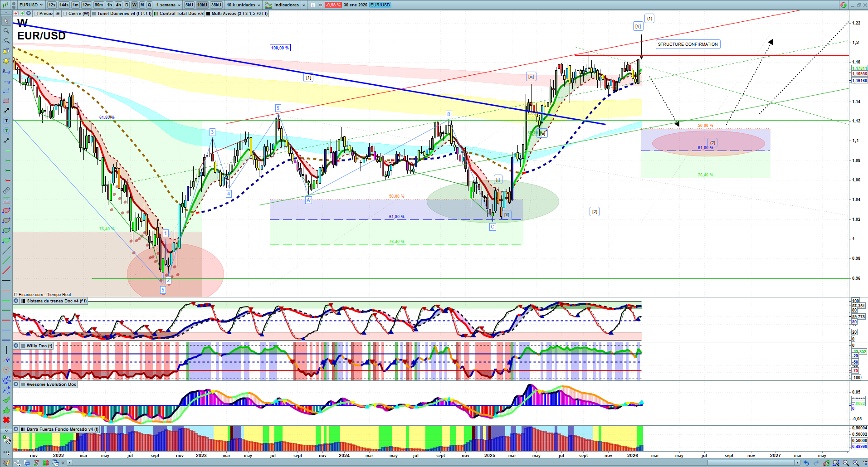Switch to the daily D timeframe

coord(127,5)
